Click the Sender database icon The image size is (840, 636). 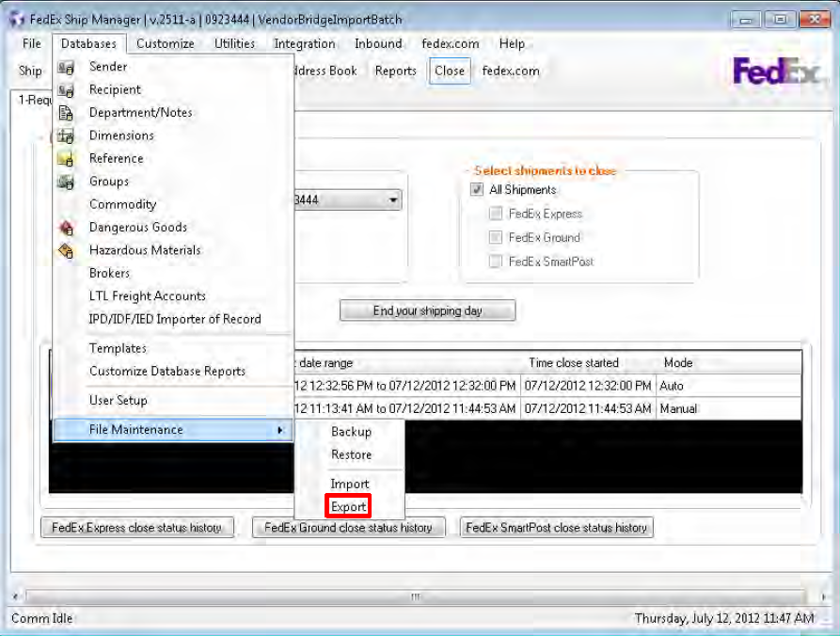pos(65,68)
